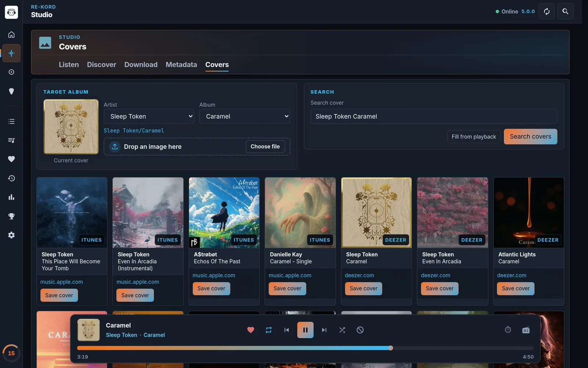Viewport: 588px width, 368px height.
Task: Toggle shuffle in player bar
Action: coord(342,330)
